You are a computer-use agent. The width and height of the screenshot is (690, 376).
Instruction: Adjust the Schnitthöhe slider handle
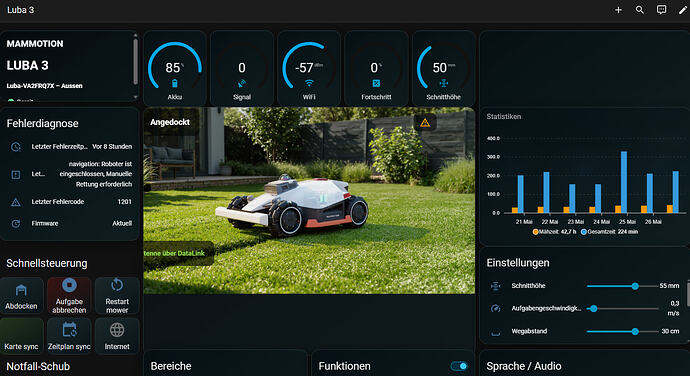pyautogui.click(x=635, y=286)
